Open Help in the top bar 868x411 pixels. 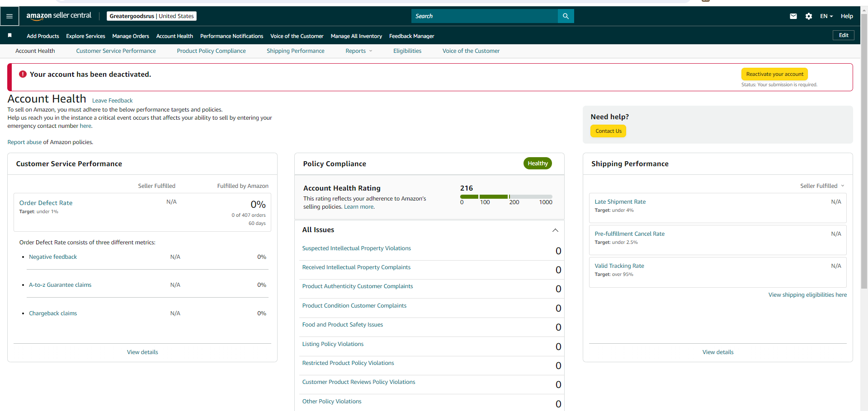pyautogui.click(x=847, y=16)
